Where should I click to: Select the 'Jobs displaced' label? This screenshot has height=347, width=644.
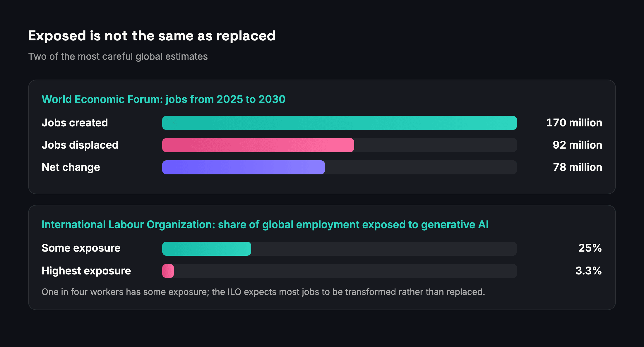click(80, 145)
